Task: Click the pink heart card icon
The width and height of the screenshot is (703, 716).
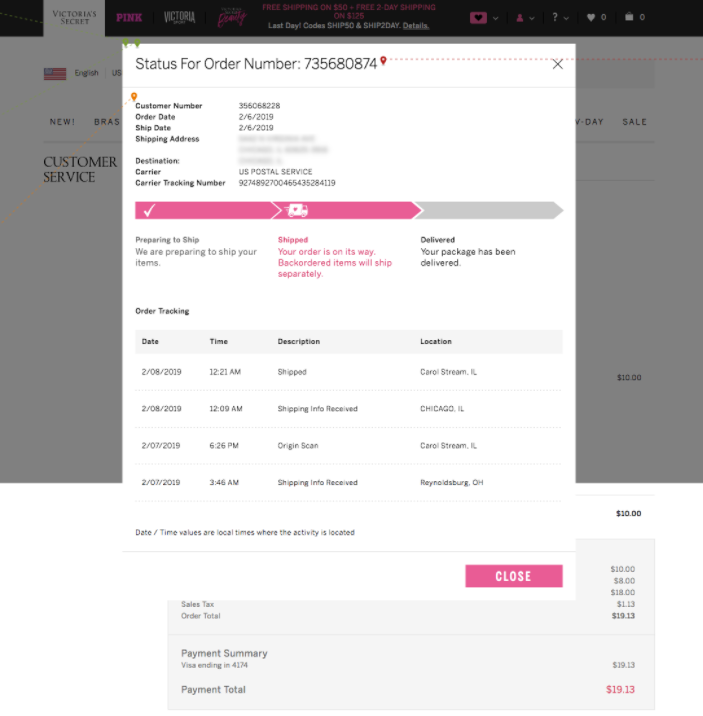Action: (x=478, y=18)
